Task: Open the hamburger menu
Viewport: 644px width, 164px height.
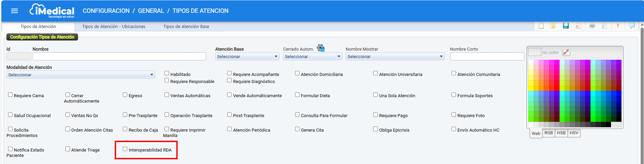Action: tap(14, 11)
